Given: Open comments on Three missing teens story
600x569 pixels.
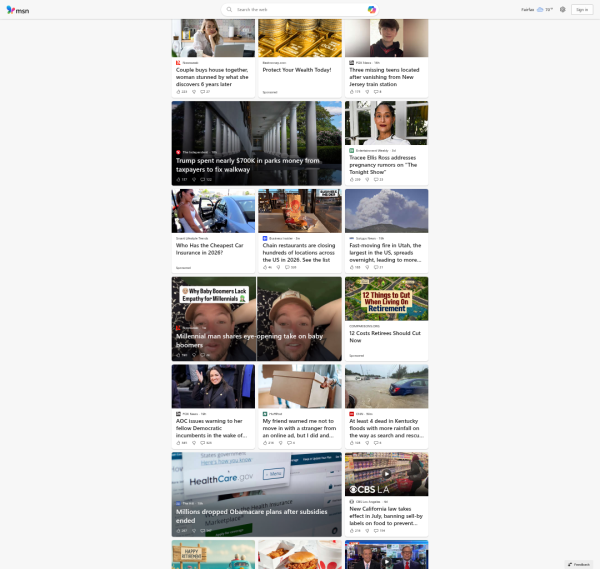Looking at the screenshot, I should point(376,92).
